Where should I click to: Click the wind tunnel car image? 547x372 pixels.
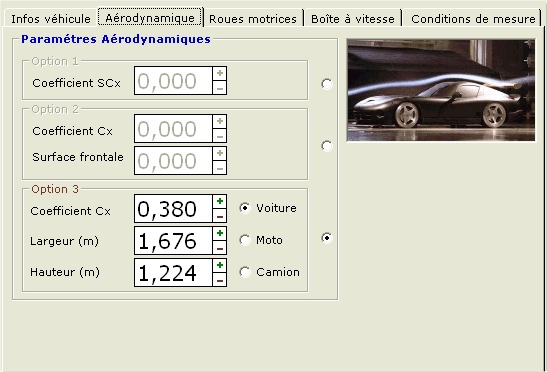click(441, 90)
